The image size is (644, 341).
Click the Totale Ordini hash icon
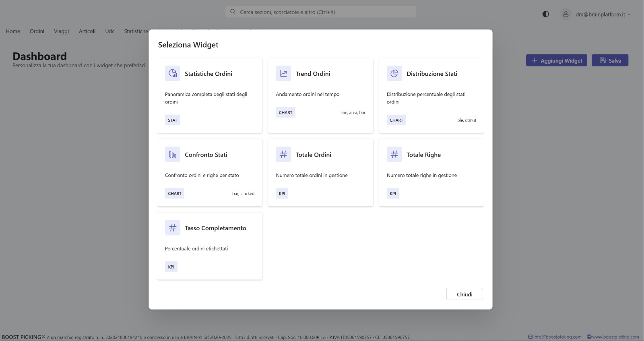tap(283, 154)
